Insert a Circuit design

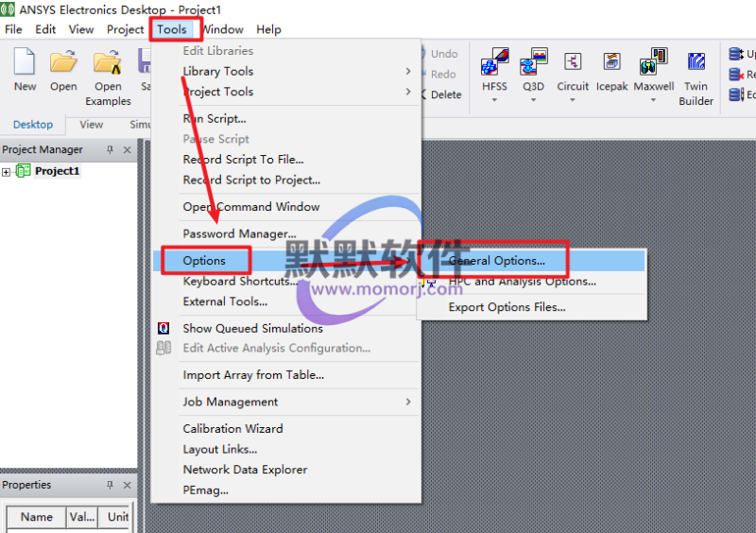pyautogui.click(x=573, y=64)
